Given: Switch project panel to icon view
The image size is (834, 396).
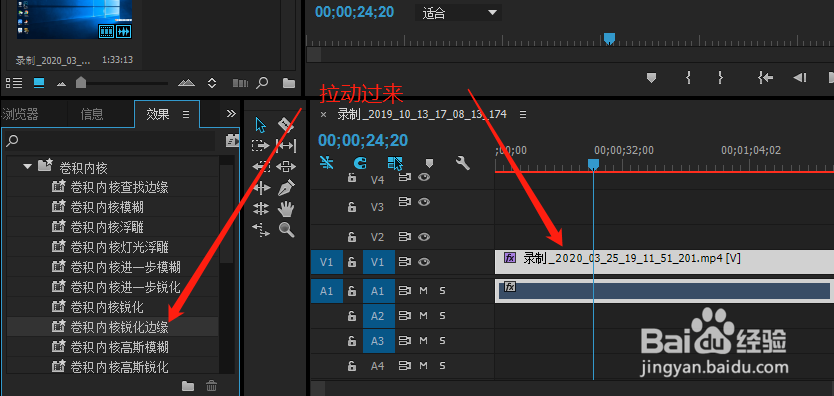Looking at the screenshot, I should (39, 83).
